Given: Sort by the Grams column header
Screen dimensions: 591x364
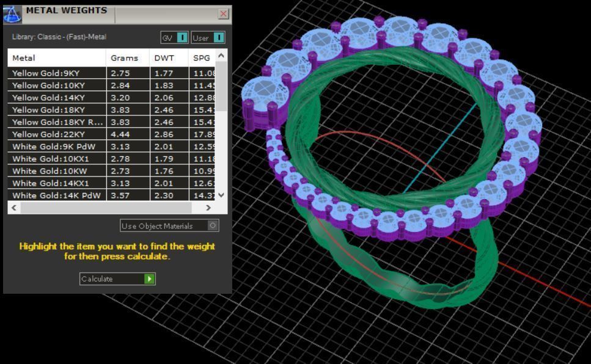Looking at the screenshot, I should 128,58.
